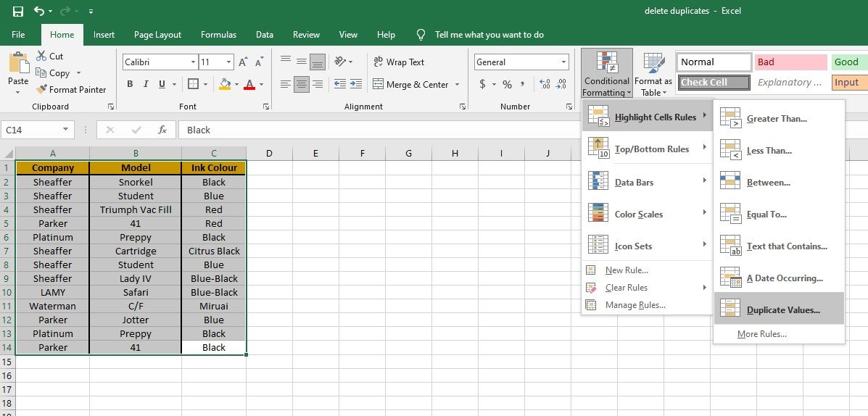
Task: Click the Save icon in title bar
Action: click(18, 11)
